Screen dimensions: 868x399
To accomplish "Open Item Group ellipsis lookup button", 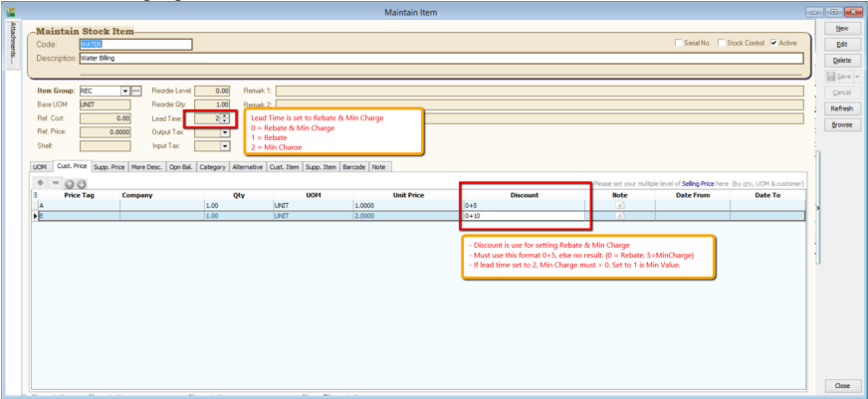I will coord(136,91).
